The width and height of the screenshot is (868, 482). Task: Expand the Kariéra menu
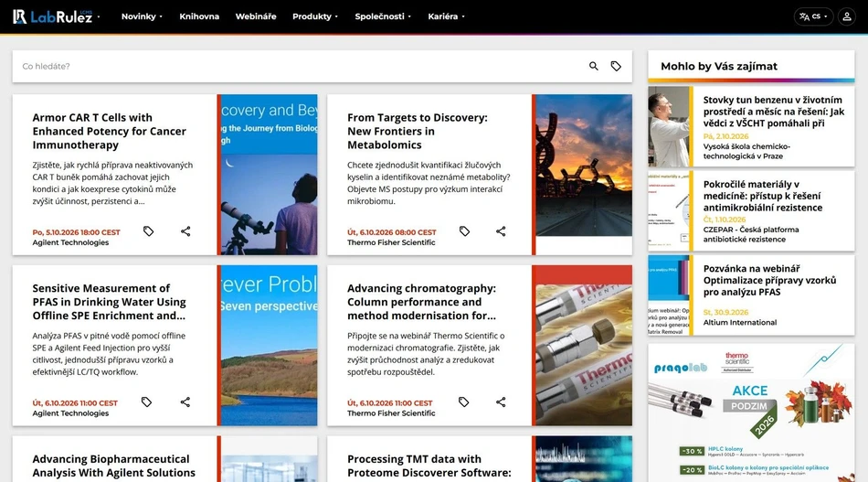[x=446, y=16]
